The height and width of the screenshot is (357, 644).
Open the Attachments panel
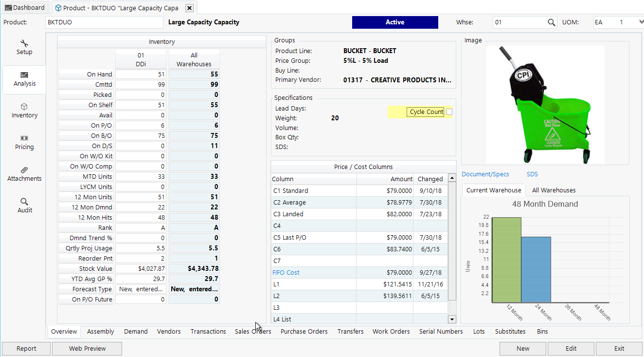click(24, 174)
